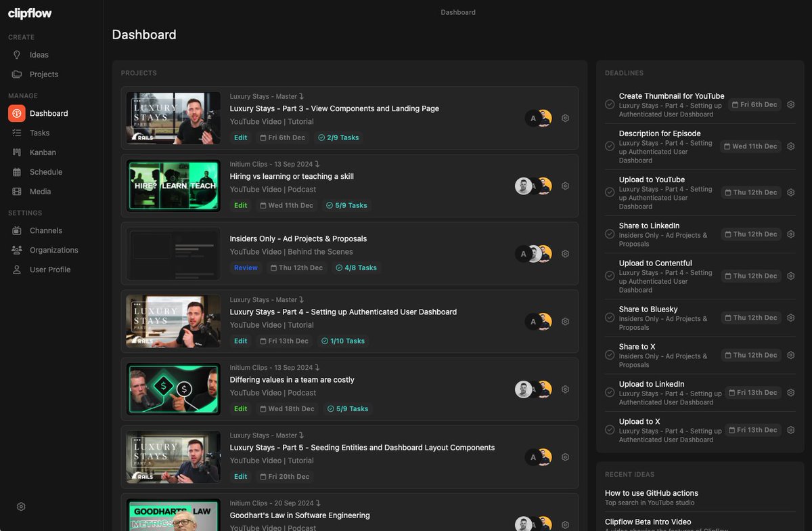Image resolution: width=812 pixels, height=531 pixels.
Task: Click Edit status on Luxury Stays Part 3
Action: (241, 137)
